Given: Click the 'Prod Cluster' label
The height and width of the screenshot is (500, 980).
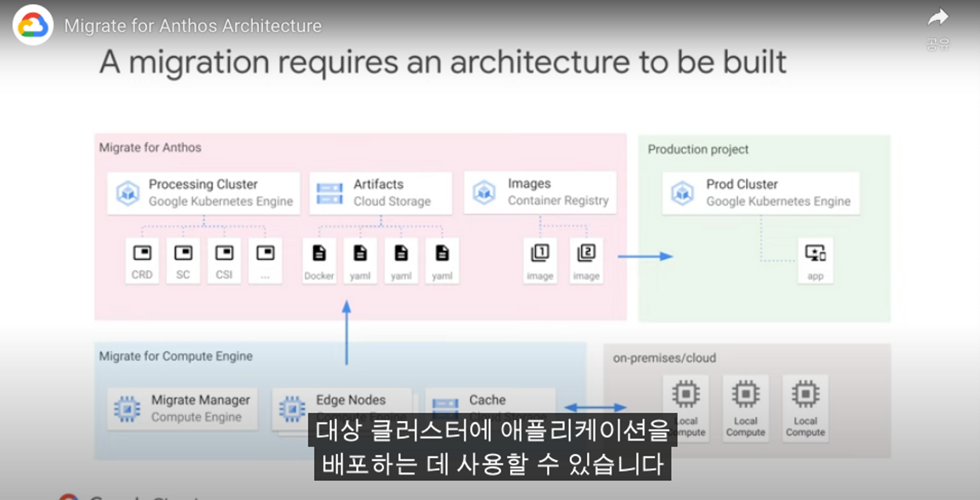Looking at the screenshot, I should point(742,184).
